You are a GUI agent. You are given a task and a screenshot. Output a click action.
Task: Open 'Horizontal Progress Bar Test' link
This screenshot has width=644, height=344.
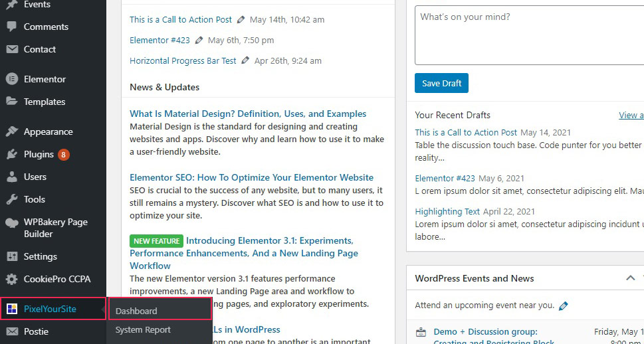coord(183,60)
